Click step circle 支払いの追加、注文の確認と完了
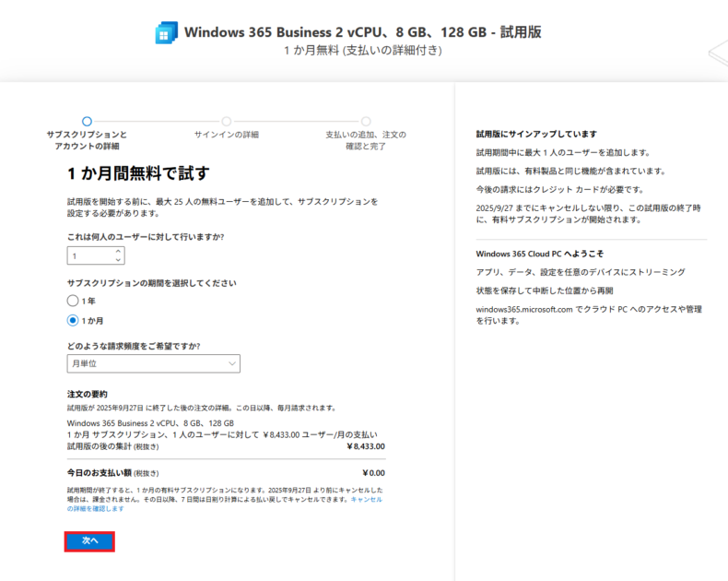Screen dimensions: 728x581 (x=366, y=122)
